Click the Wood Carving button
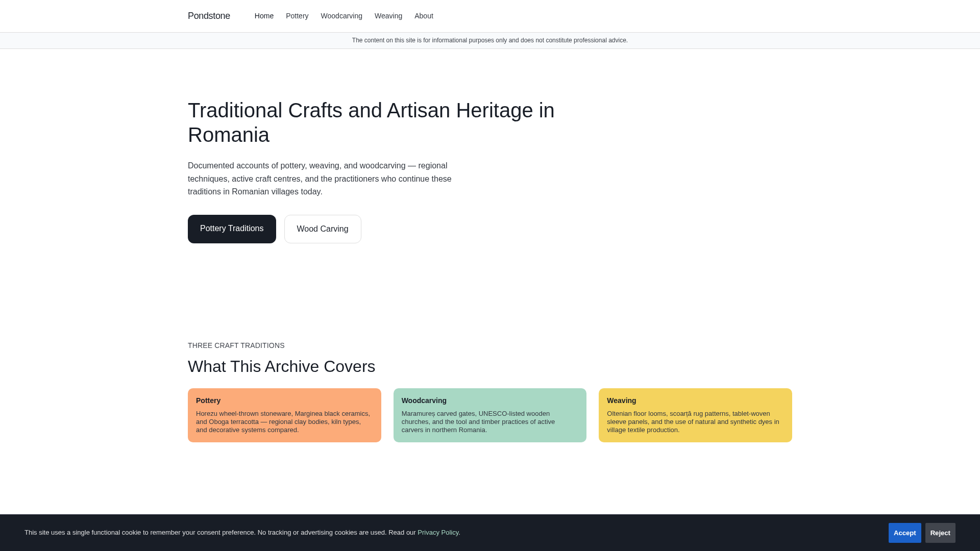This screenshot has width=980, height=551. click(x=323, y=229)
